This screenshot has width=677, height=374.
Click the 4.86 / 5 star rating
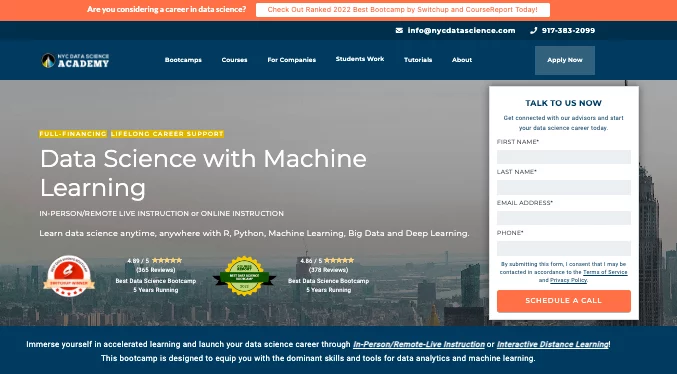pyautogui.click(x=327, y=260)
